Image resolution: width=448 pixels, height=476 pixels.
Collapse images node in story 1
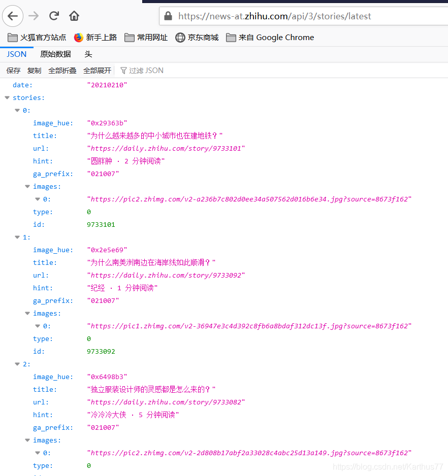27,314
